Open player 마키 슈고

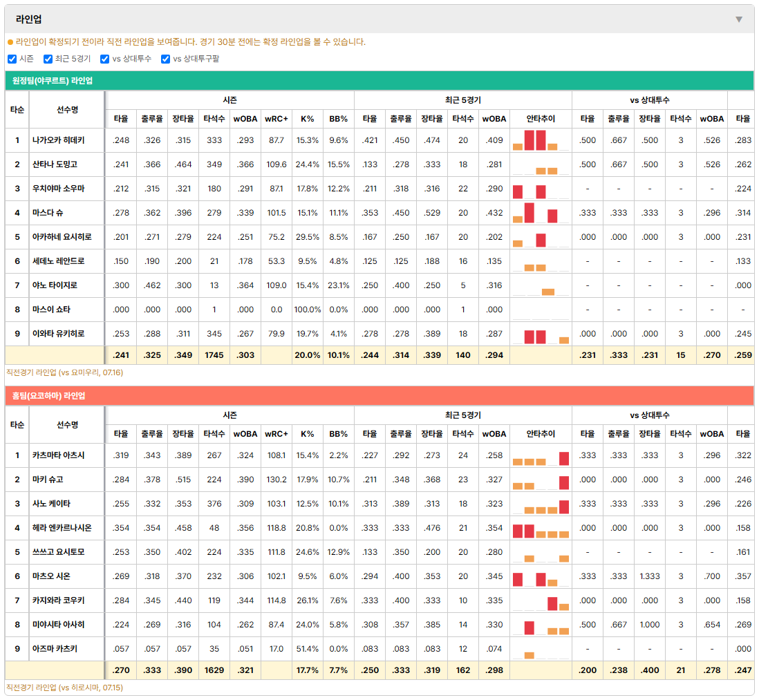click(48, 480)
